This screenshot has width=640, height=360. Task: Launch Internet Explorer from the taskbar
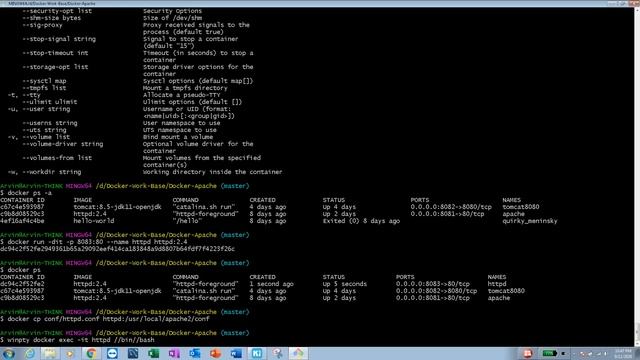point(29,353)
